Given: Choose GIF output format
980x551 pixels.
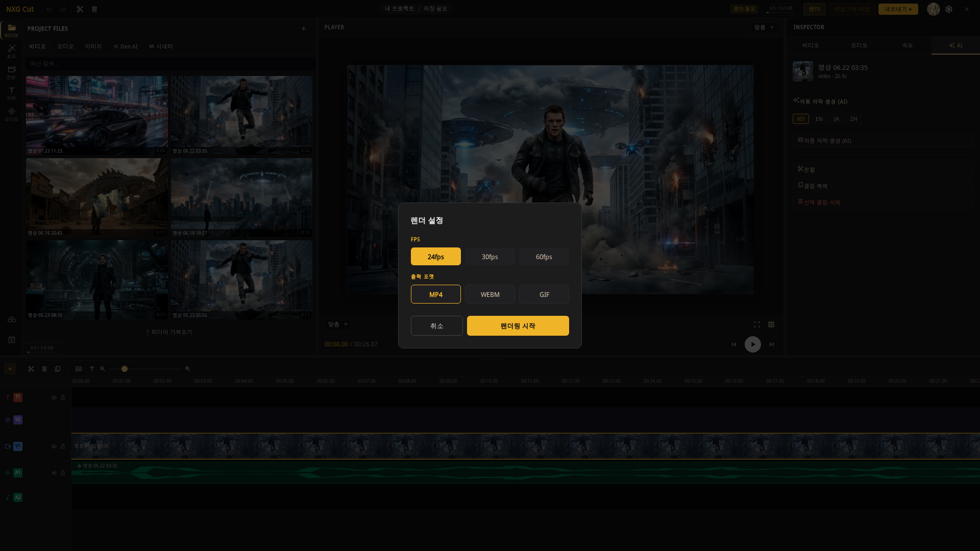Looking at the screenshot, I should point(544,294).
